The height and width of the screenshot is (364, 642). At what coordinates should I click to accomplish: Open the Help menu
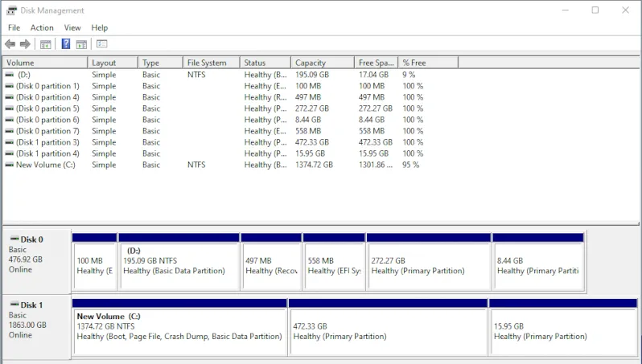point(100,28)
